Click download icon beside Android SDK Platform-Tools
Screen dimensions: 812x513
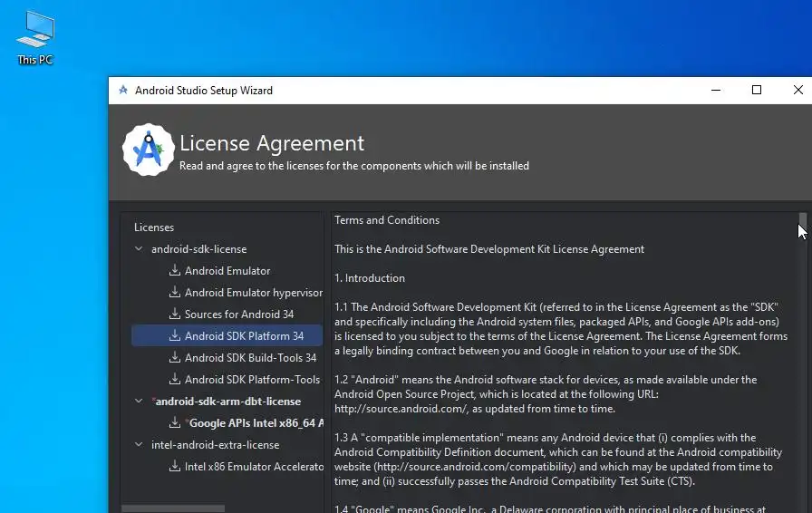[175, 379]
